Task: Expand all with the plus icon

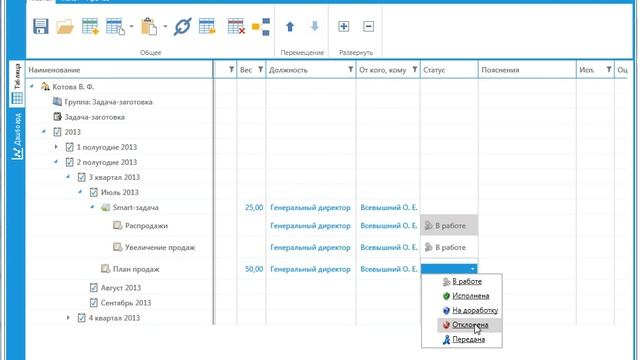Action: 344,27
